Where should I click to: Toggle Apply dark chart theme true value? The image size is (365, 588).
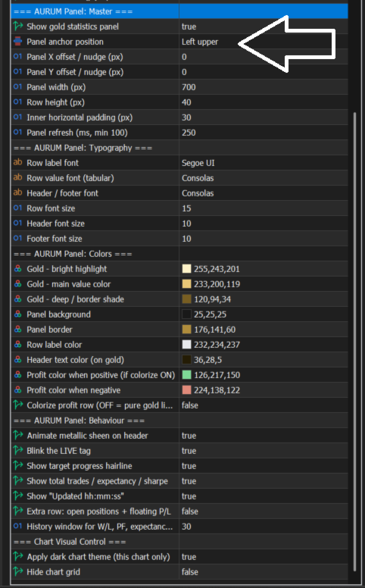pyautogui.click(x=264, y=557)
